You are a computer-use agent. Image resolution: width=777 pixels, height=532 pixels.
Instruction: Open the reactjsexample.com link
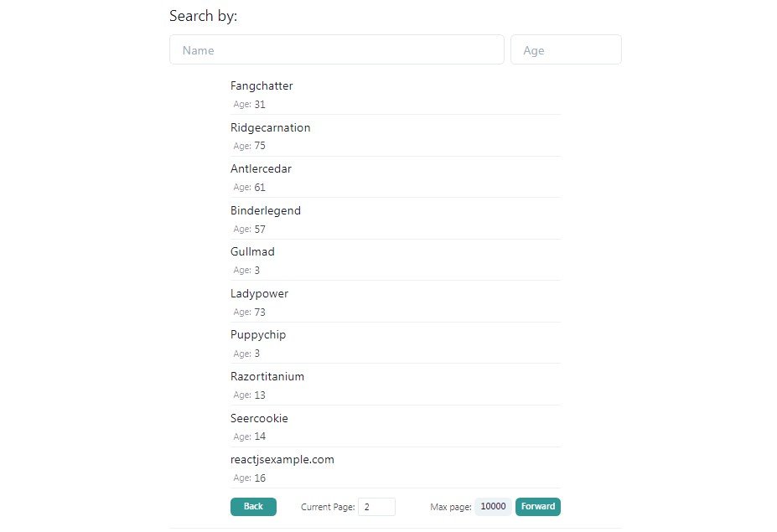(x=282, y=459)
